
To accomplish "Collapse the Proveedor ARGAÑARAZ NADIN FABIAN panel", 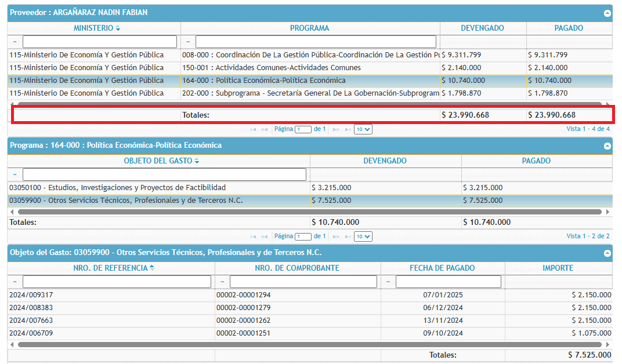I will (x=607, y=13).
